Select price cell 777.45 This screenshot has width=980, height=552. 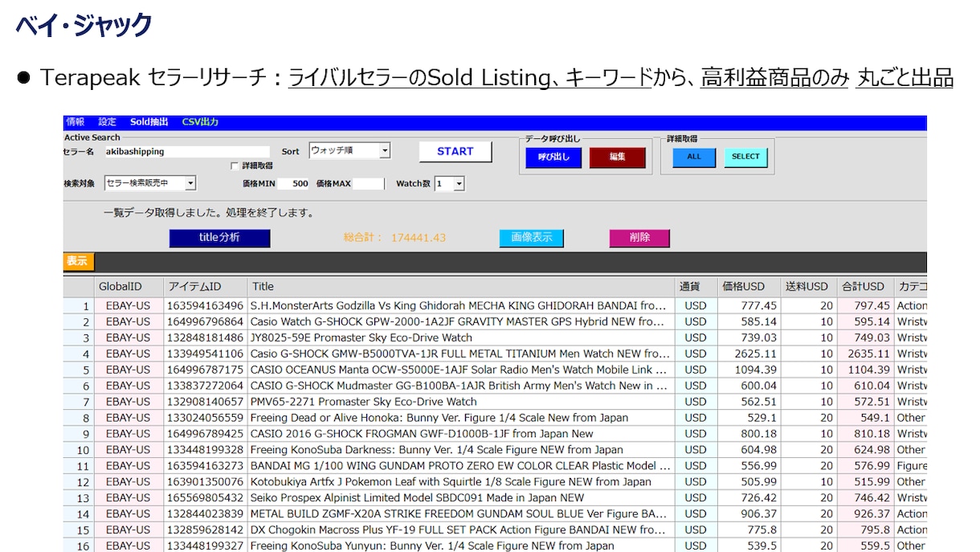(749, 305)
